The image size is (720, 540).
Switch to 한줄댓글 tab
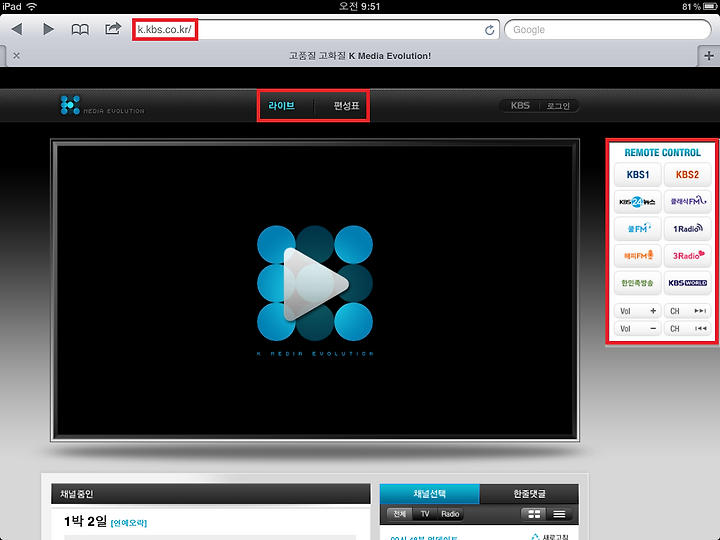(529, 494)
